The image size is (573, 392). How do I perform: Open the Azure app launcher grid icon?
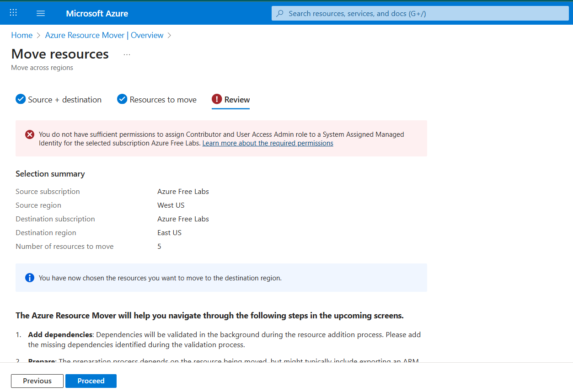point(13,13)
